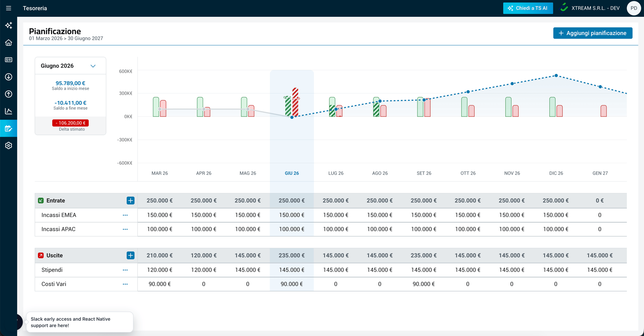Add a new Uscite row
This screenshot has height=336, width=644.
(130, 256)
